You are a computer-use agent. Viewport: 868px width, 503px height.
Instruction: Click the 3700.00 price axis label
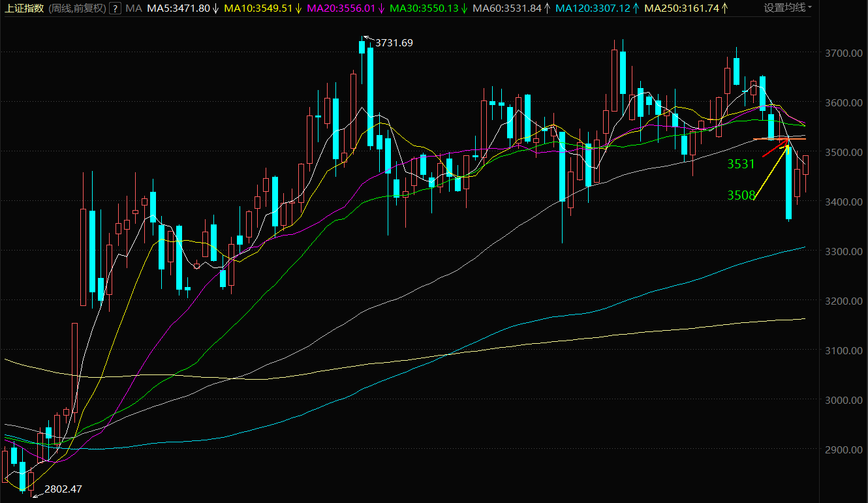[844, 53]
